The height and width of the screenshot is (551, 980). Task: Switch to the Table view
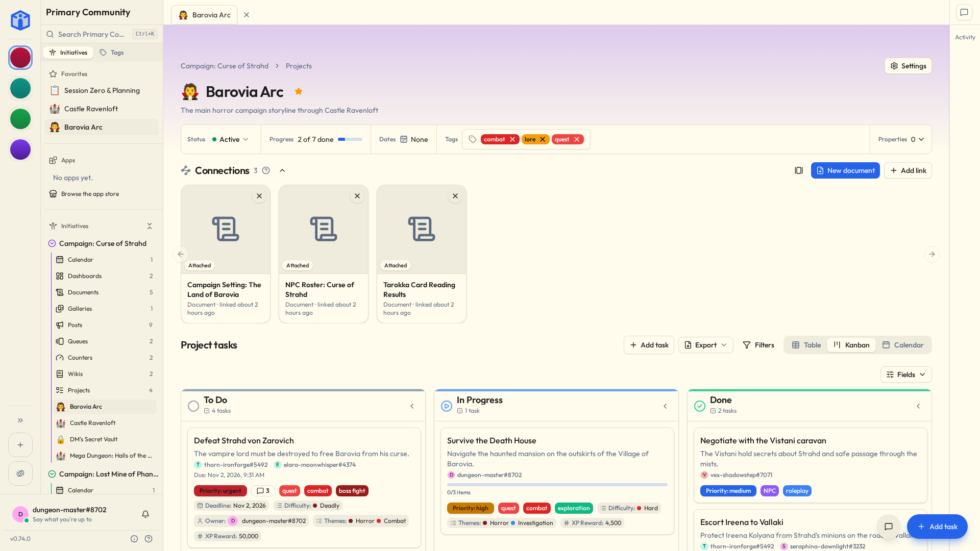pyautogui.click(x=806, y=345)
